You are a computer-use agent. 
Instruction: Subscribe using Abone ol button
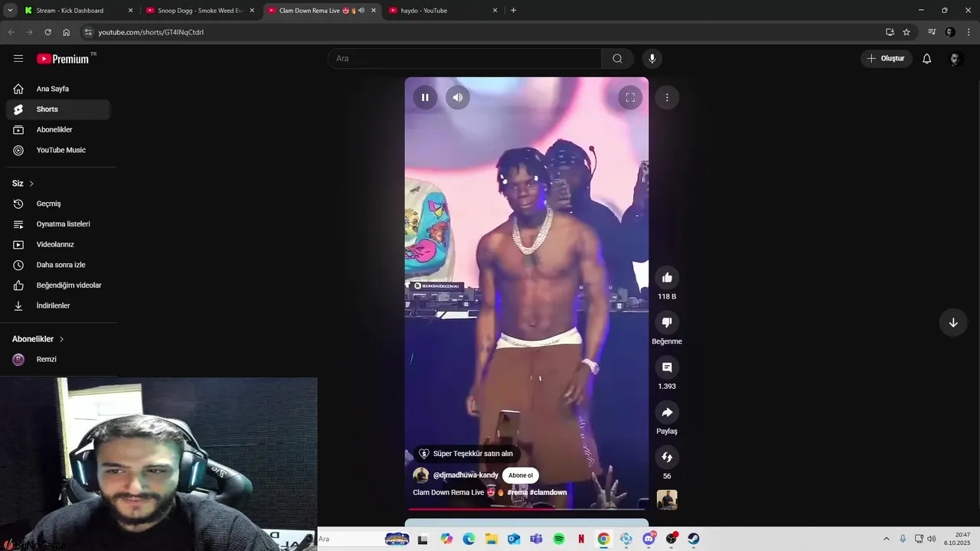pyautogui.click(x=521, y=475)
